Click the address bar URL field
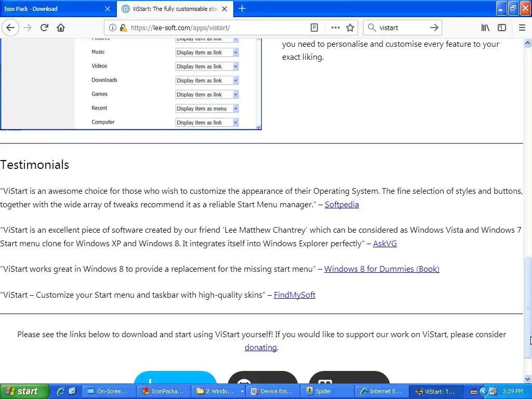This screenshot has width=532, height=399. coord(217,28)
